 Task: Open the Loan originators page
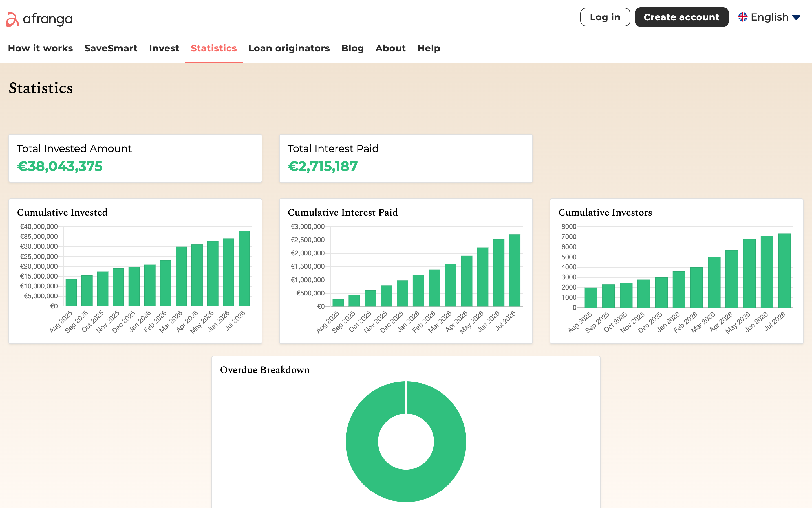289,48
